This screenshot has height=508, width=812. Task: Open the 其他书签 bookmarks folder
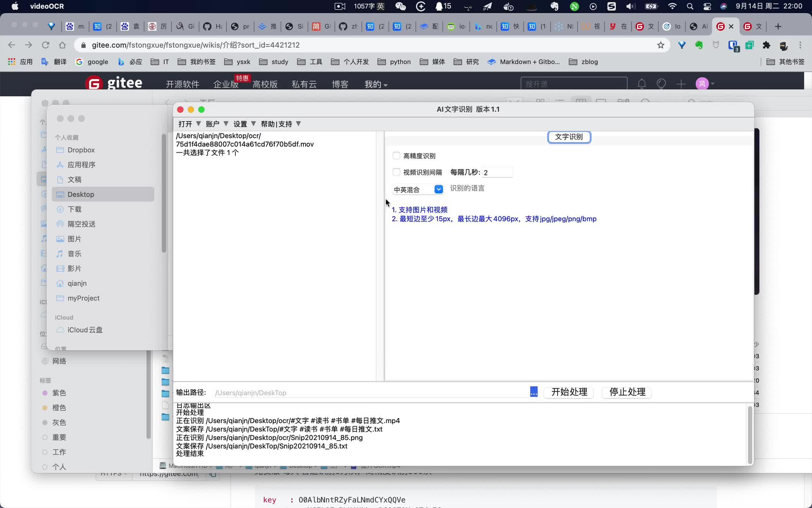click(786, 62)
